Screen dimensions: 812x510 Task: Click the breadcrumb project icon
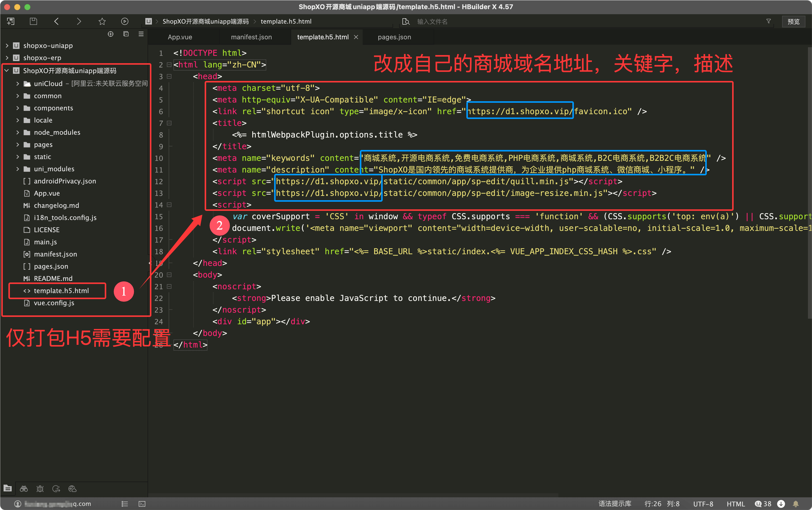click(x=148, y=21)
